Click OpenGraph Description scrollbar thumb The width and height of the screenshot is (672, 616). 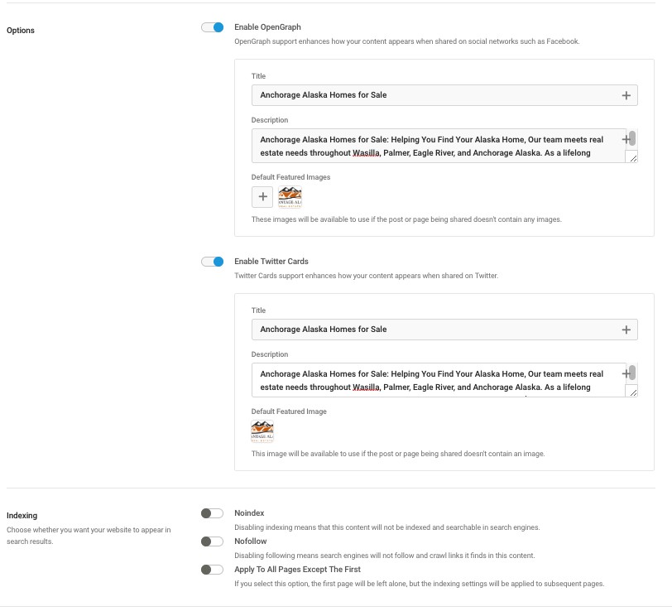[632, 138]
